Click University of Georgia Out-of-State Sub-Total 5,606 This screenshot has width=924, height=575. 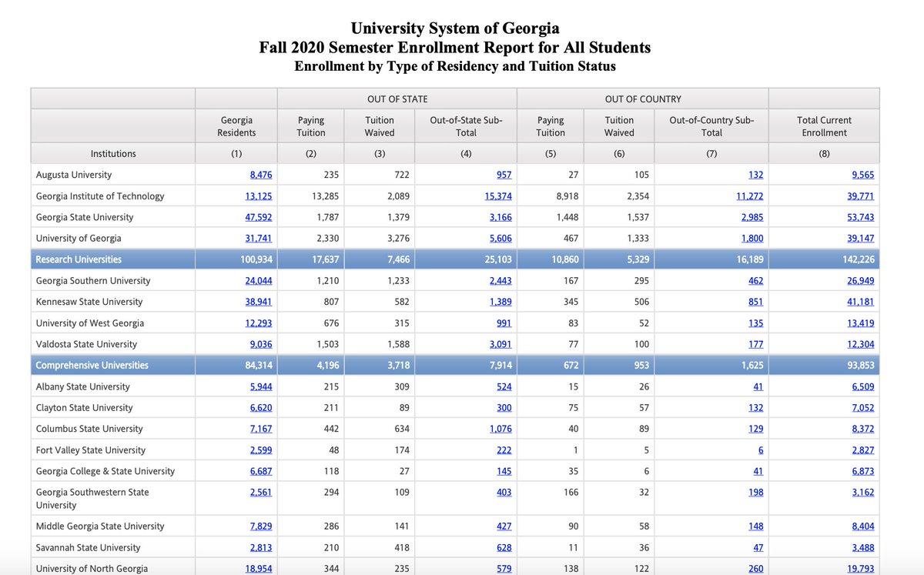501,238
